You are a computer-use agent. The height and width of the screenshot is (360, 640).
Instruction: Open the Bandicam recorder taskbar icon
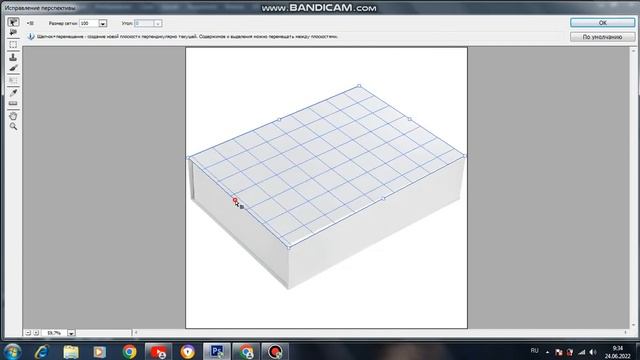point(275,351)
